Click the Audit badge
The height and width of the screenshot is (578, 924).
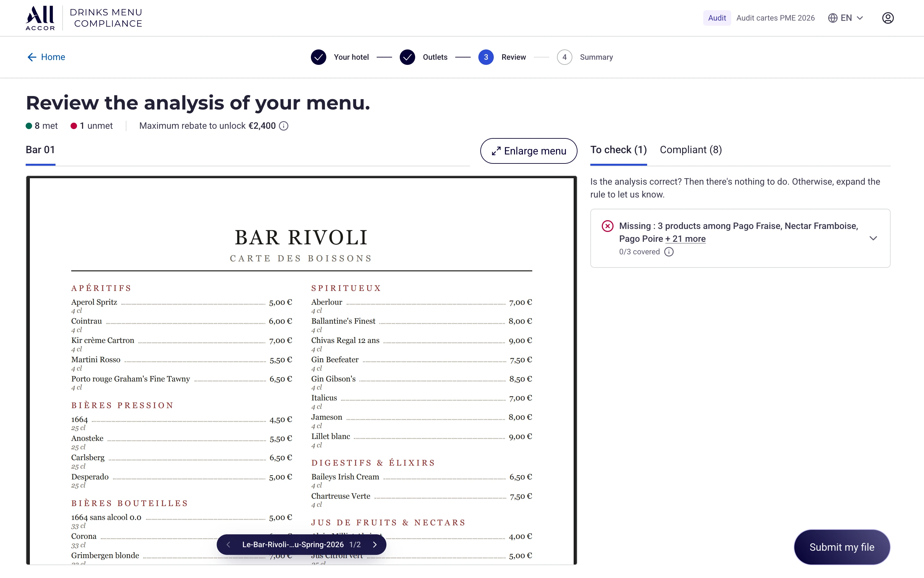(x=717, y=18)
